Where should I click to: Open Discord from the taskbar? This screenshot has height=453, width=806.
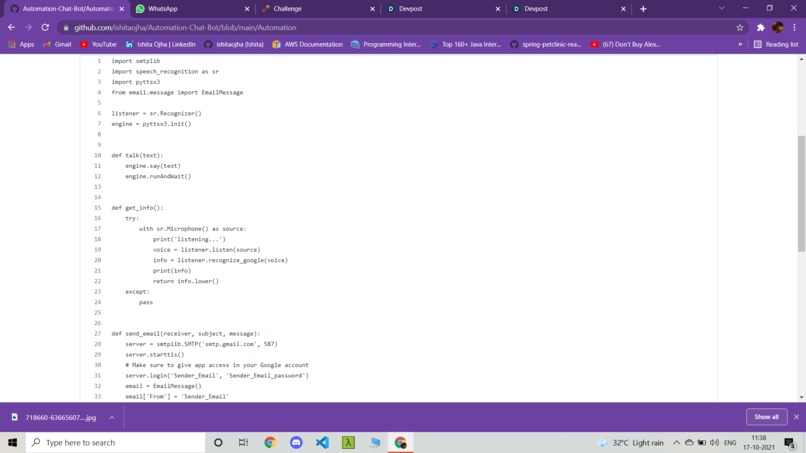coord(296,443)
